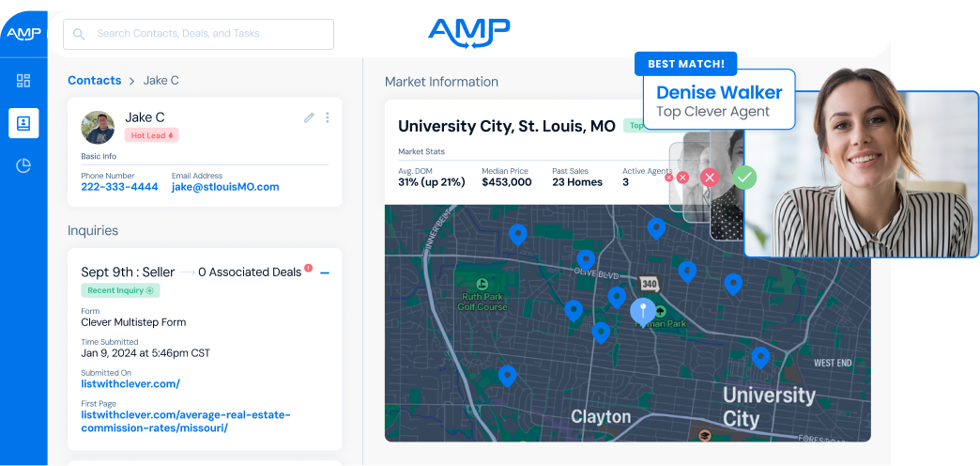Accept the match with the green checkmark
This screenshot has width=980, height=466.
(744, 178)
